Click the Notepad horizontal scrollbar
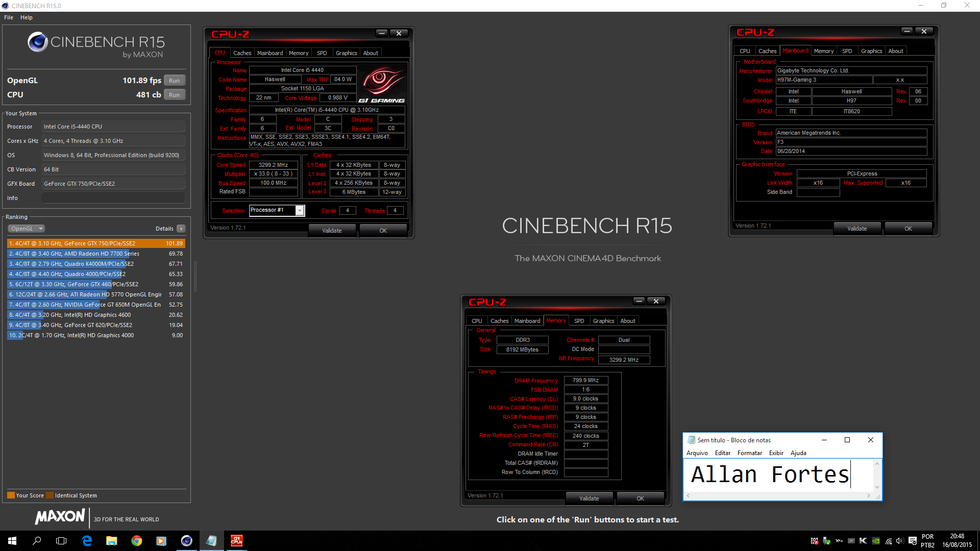Viewport: 980px width, 551px height. pyautogui.click(x=778, y=495)
